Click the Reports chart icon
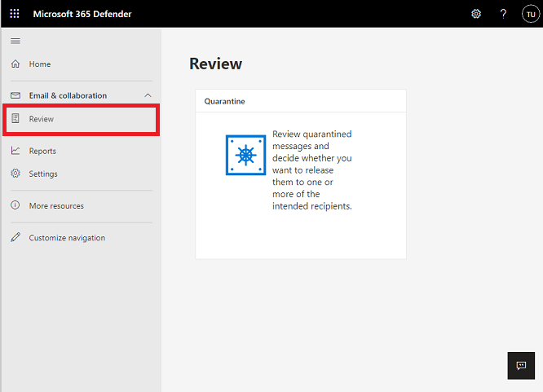The width and height of the screenshot is (543, 392). point(15,151)
